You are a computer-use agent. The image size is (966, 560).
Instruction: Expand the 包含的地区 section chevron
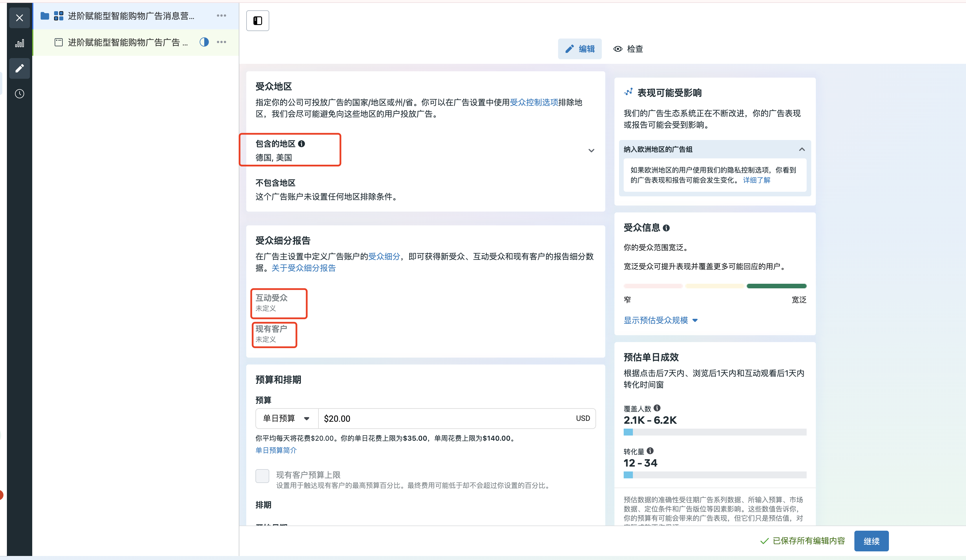click(591, 150)
